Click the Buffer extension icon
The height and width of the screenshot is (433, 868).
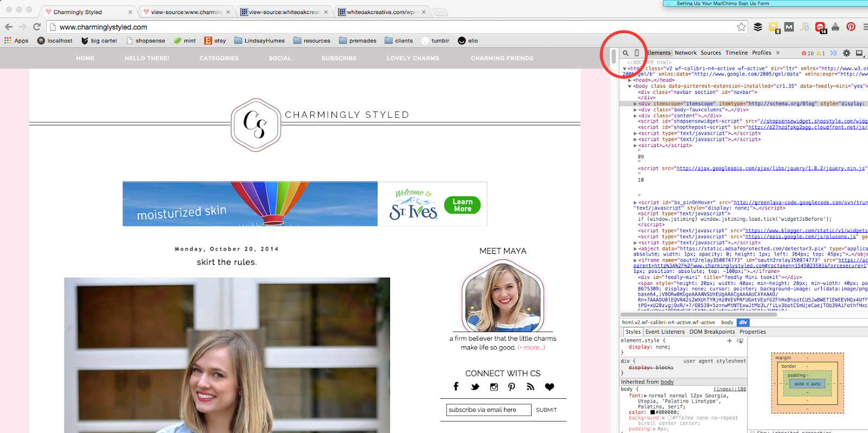point(758,27)
